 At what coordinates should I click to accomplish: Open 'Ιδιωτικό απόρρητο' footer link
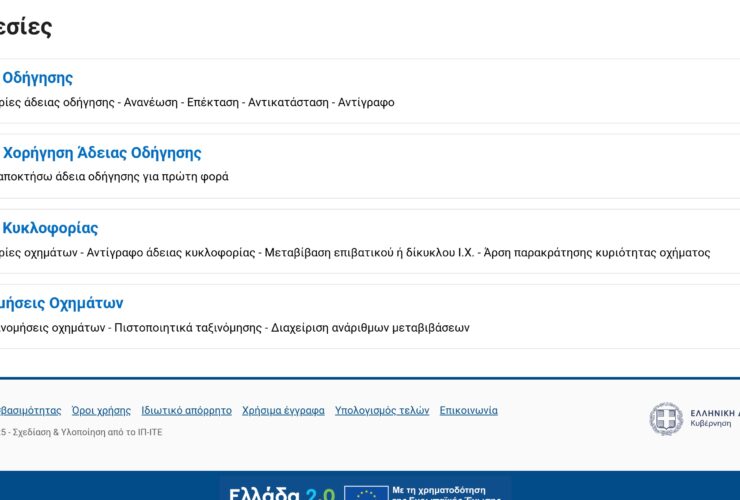[x=186, y=411]
